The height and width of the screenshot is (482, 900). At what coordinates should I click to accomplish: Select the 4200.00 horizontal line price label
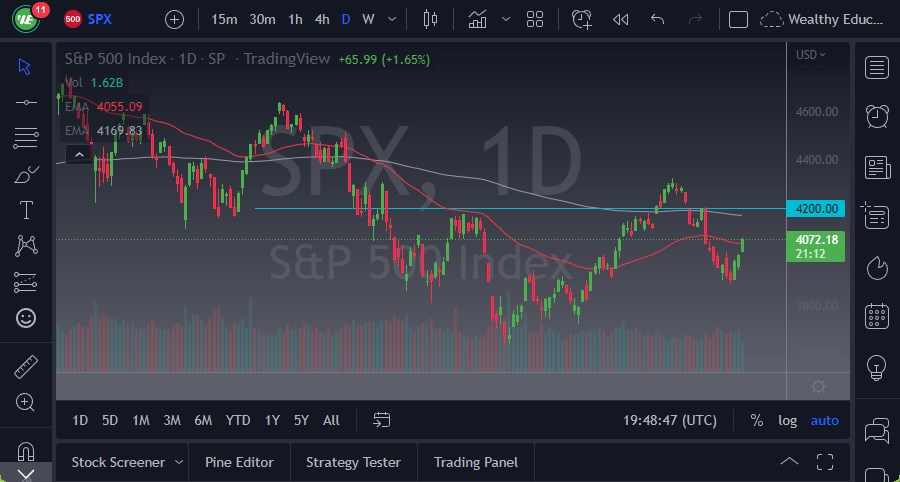[x=815, y=208]
